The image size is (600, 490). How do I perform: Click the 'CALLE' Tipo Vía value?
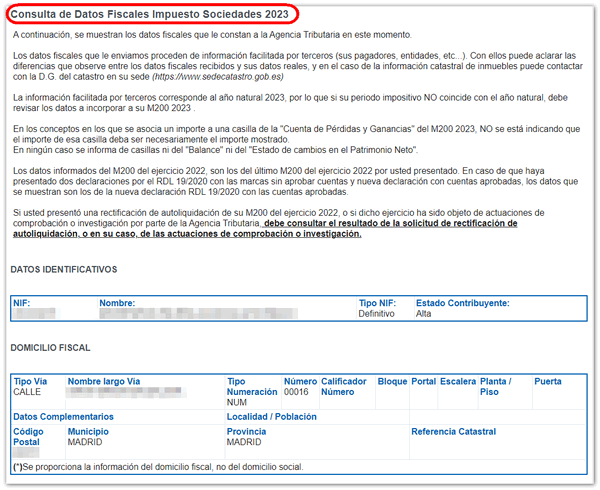(x=27, y=392)
